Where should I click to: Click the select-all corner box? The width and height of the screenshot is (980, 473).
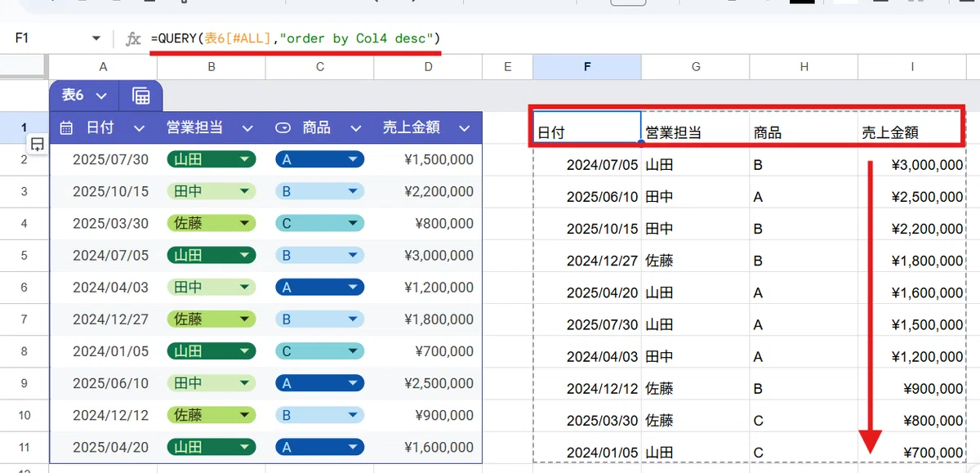tap(24, 67)
